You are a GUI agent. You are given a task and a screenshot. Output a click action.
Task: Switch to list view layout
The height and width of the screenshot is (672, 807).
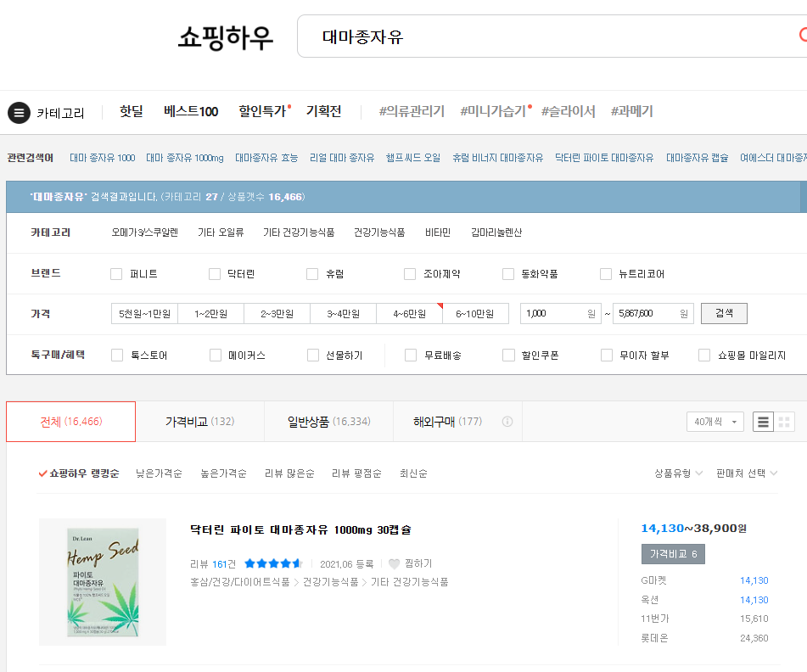click(763, 421)
